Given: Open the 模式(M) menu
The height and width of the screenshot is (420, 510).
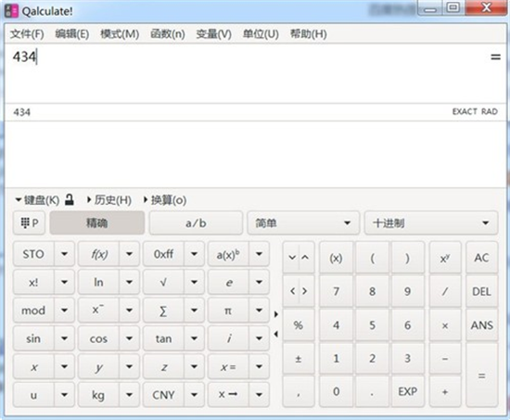Looking at the screenshot, I should [120, 33].
